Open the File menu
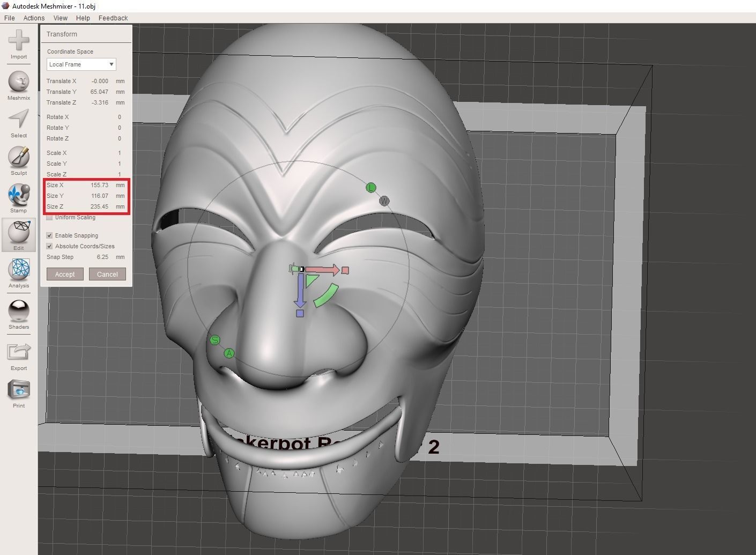This screenshot has width=756, height=555. point(9,18)
